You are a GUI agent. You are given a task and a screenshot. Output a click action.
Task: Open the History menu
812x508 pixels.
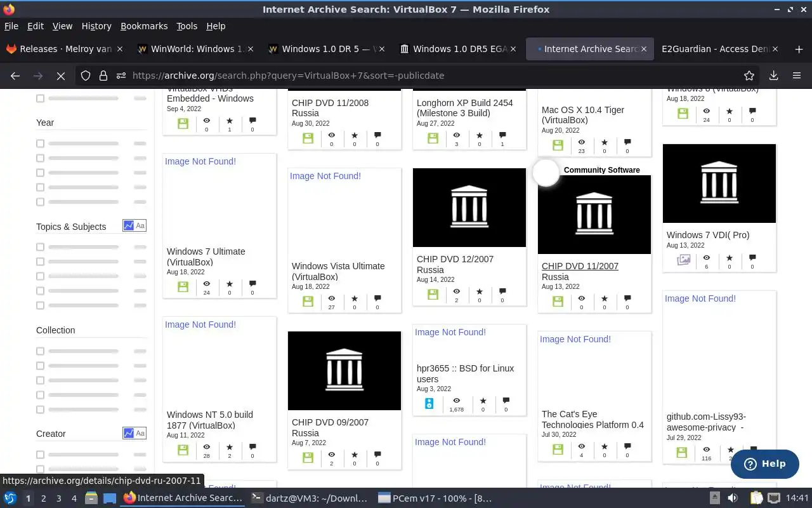96,26
